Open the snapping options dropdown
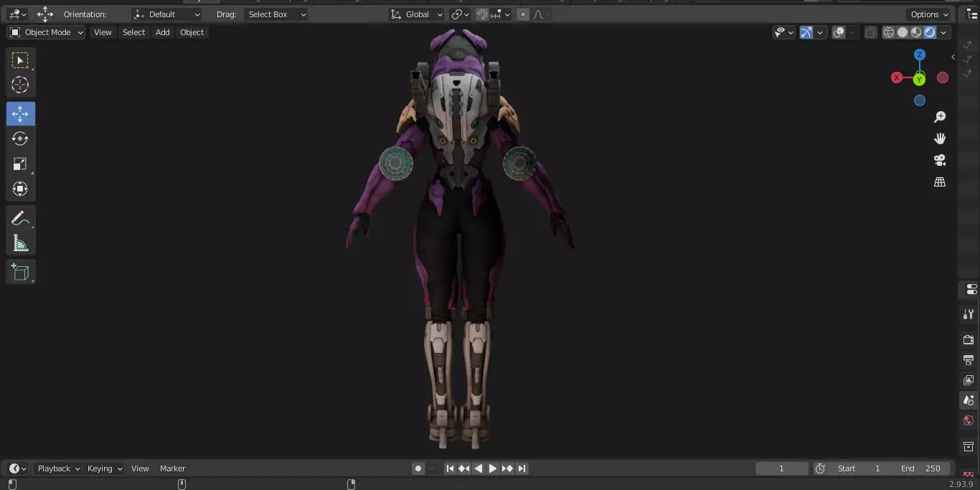980x490 pixels. coord(501,14)
